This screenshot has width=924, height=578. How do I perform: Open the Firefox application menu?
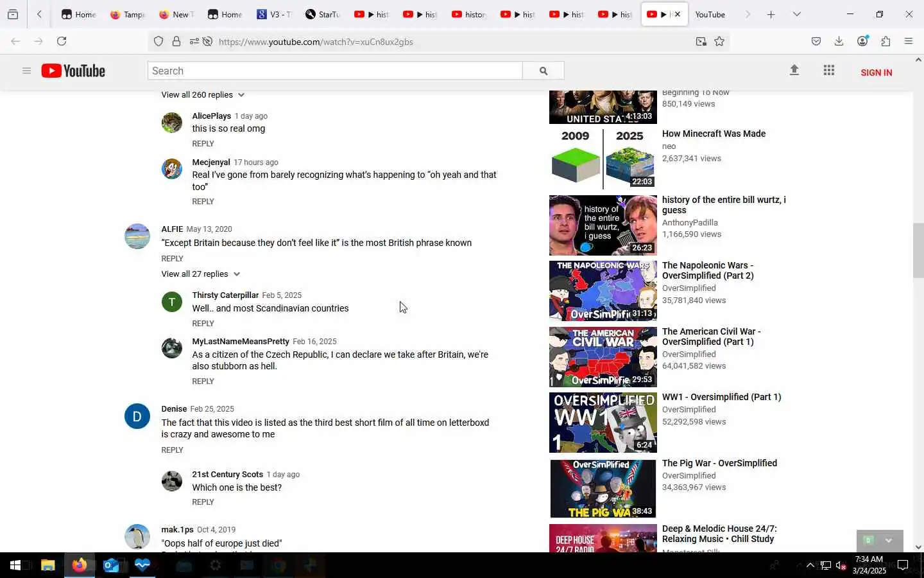(909, 42)
